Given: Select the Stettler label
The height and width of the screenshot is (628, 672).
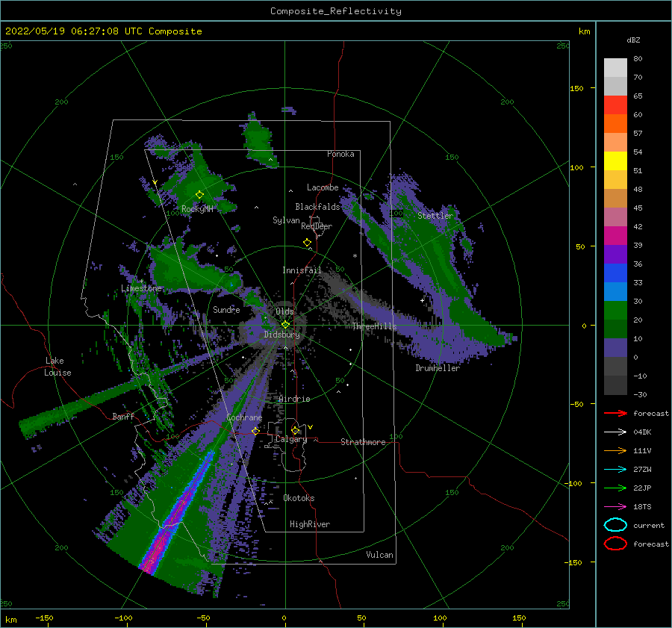Looking at the screenshot, I should point(435,216).
